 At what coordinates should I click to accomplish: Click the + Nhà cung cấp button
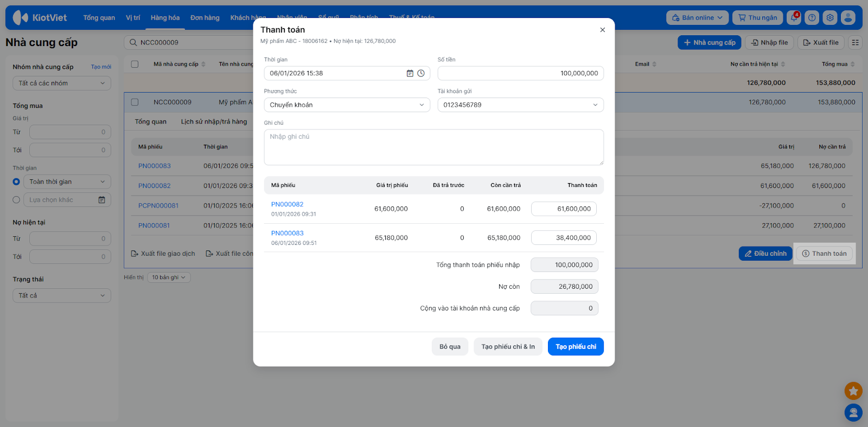pos(710,42)
